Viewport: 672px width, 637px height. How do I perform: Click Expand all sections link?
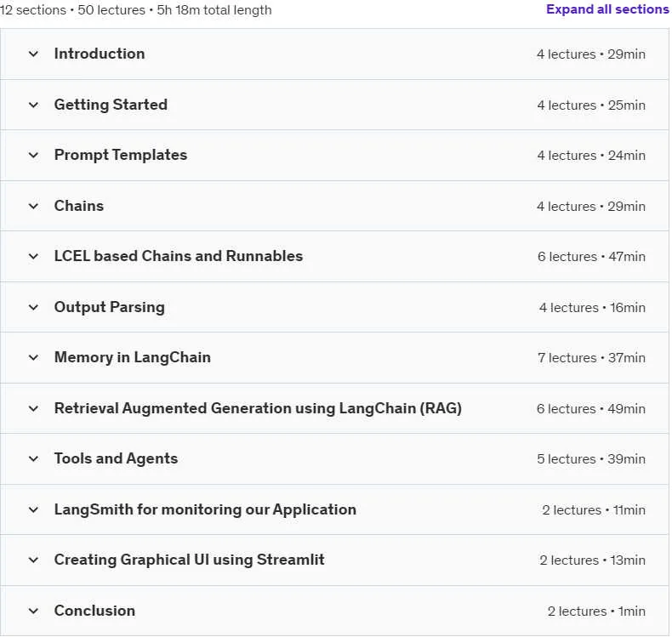click(607, 9)
